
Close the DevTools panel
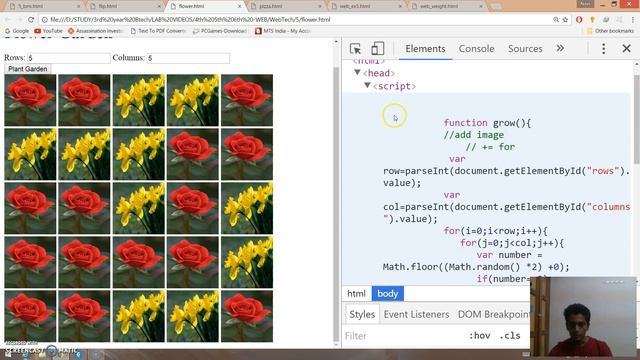point(627,49)
